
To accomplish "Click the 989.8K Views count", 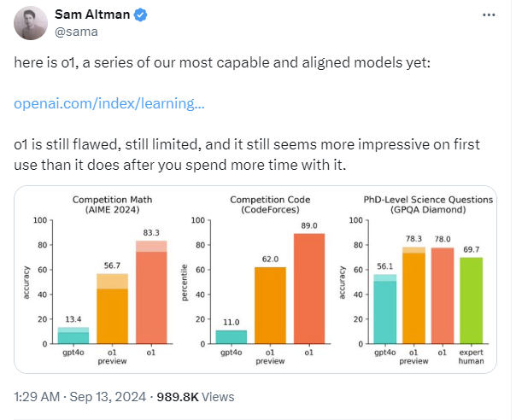I will pos(202,397).
